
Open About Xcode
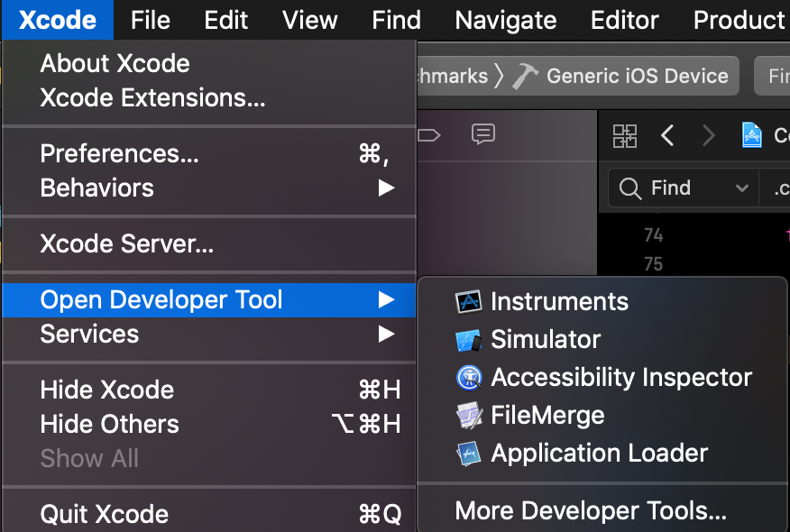(x=209, y=63)
